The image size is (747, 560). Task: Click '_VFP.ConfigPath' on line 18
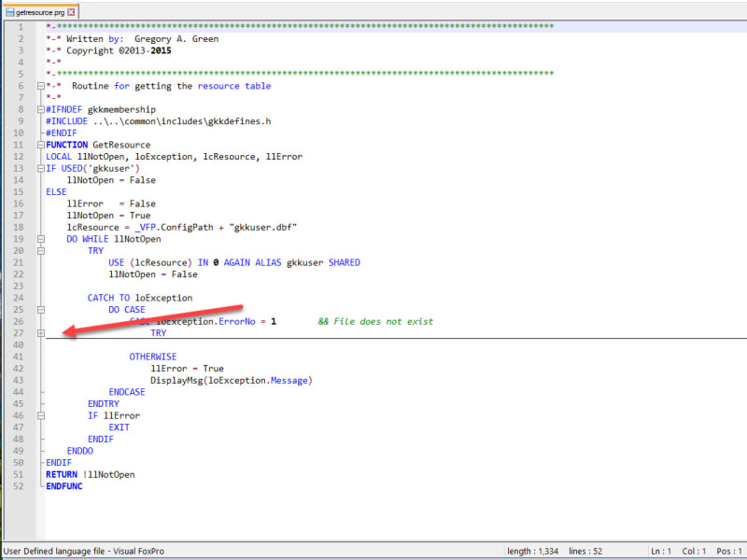pyautogui.click(x=174, y=227)
